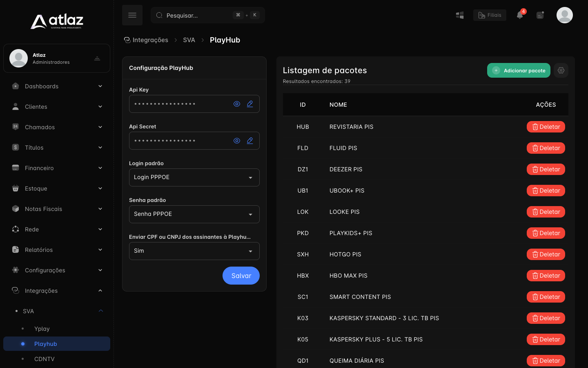Image resolution: width=588 pixels, height=368 pixels.
Task: Open the Atlaz logo home
Action: coord(57,22)
